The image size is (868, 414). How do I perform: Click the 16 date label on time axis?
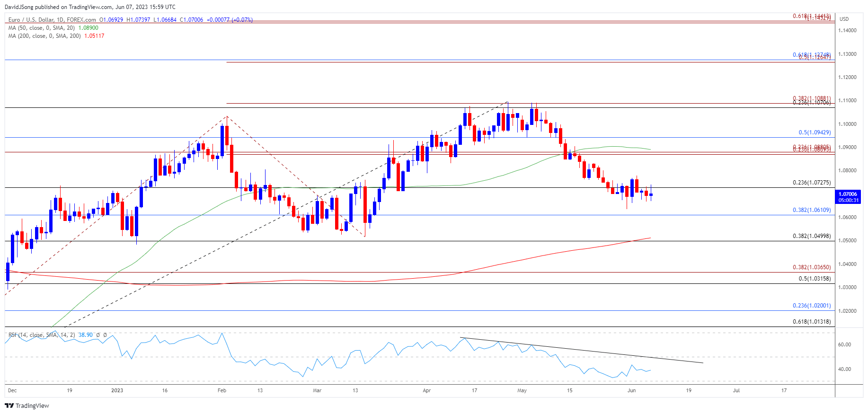click(x=165, y=390)
